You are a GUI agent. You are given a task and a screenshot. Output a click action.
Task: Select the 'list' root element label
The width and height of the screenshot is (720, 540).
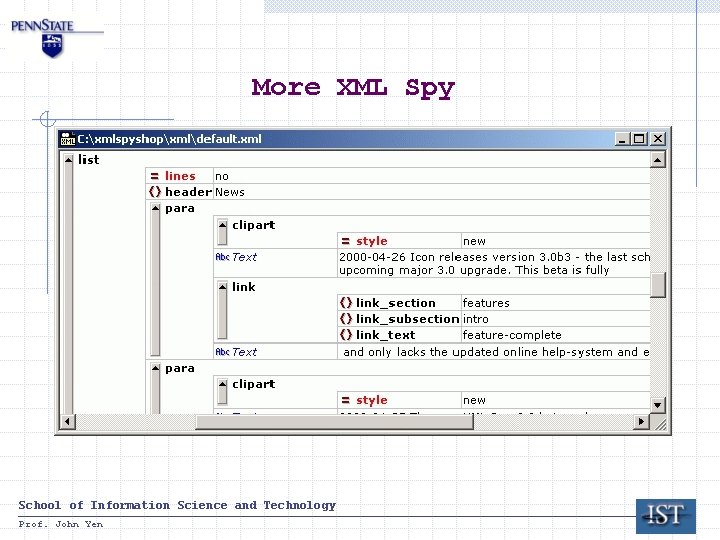(x=89, y=160)
